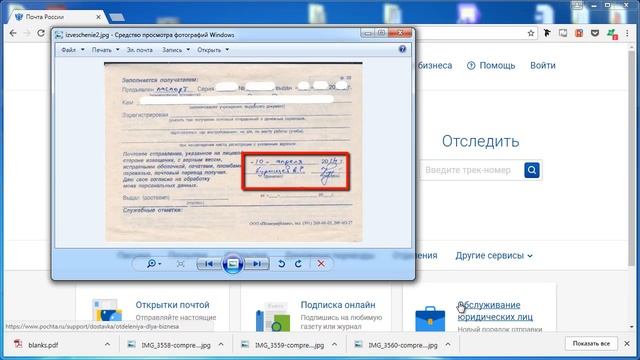Screen dimensions: 640x360
Task: Click the green extension icon with badge
Action: point(612,34)
